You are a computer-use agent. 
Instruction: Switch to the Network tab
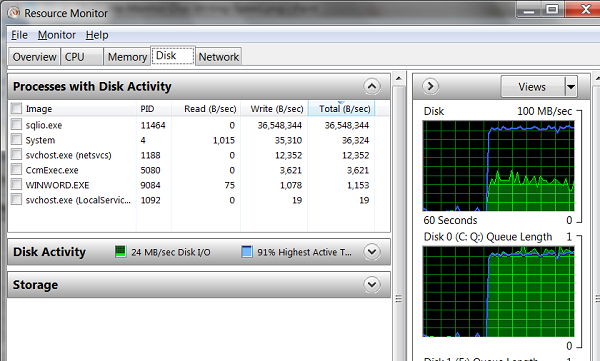coord(218,57)
